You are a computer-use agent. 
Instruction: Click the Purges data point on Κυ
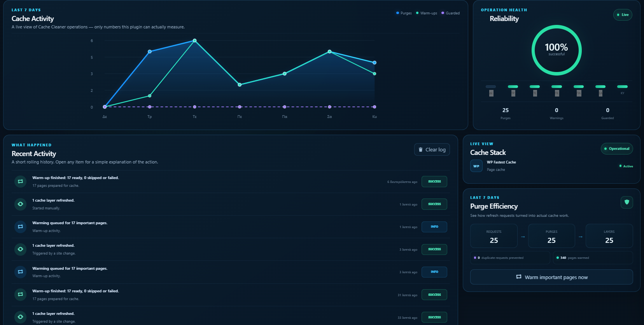click(374, 63)
